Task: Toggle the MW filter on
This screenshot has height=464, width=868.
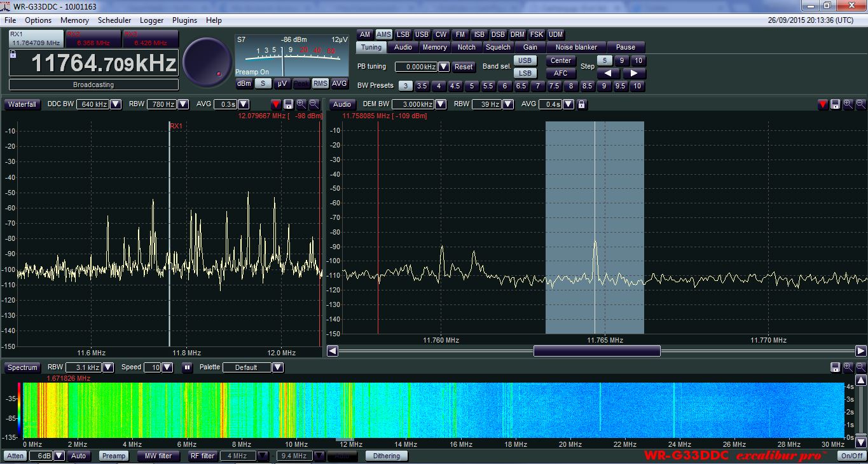Action: click(x=158, y=456)
